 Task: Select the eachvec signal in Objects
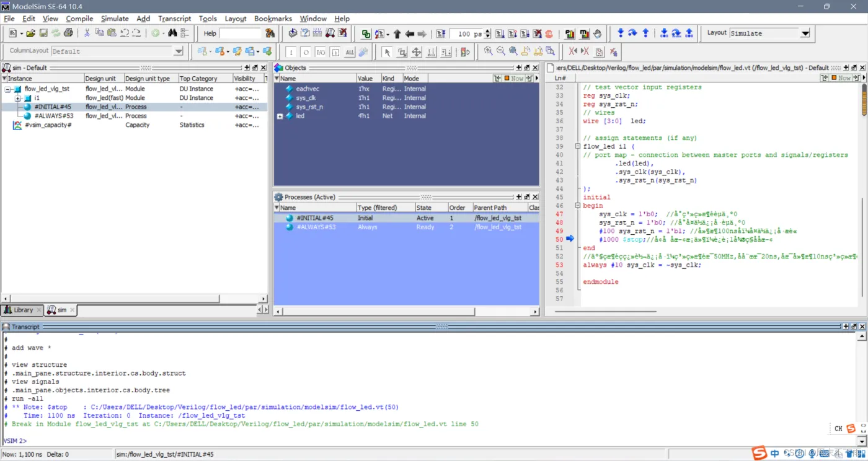point(308,89)
